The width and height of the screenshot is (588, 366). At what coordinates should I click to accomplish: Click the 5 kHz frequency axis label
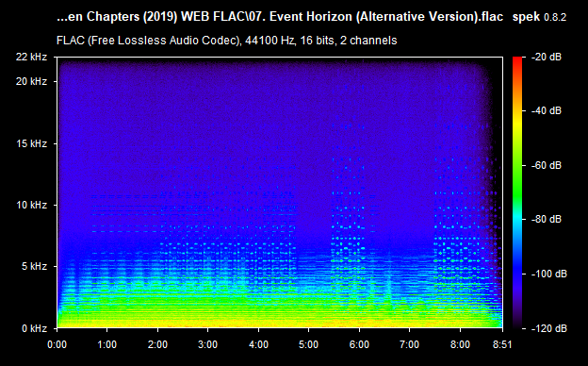click(x=34, y=267)
